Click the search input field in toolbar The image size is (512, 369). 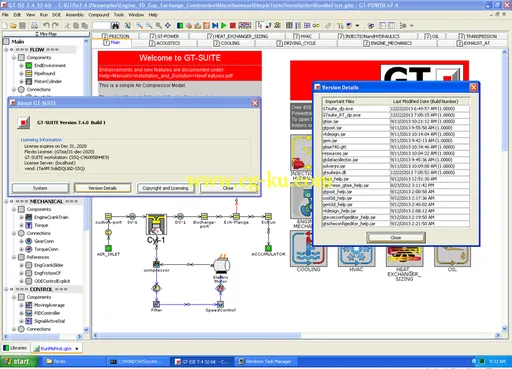(x=101, y=25)
